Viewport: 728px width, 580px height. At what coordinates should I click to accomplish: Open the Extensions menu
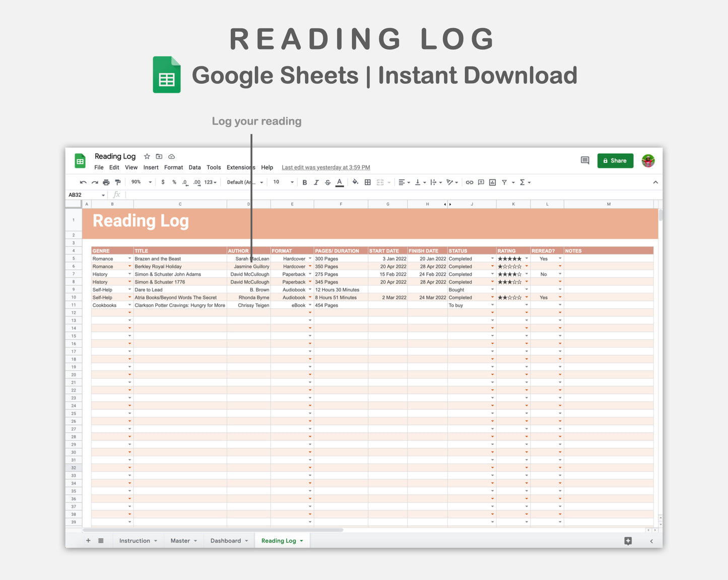click(x=240, y=167)
